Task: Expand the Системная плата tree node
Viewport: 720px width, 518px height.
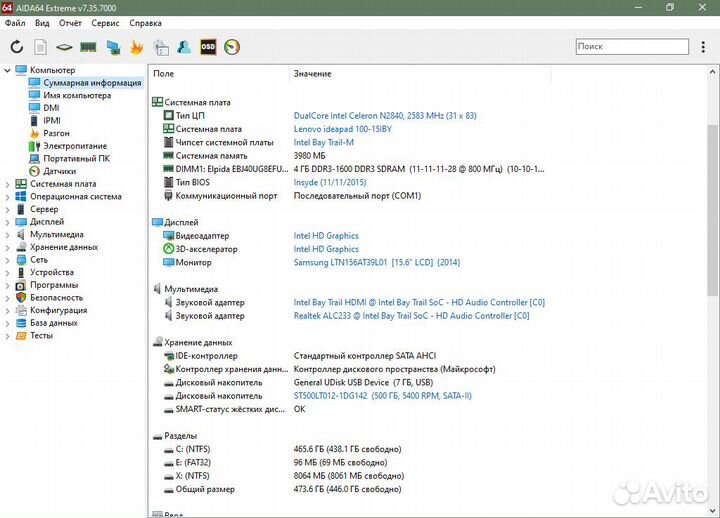Action: [7, 184]
